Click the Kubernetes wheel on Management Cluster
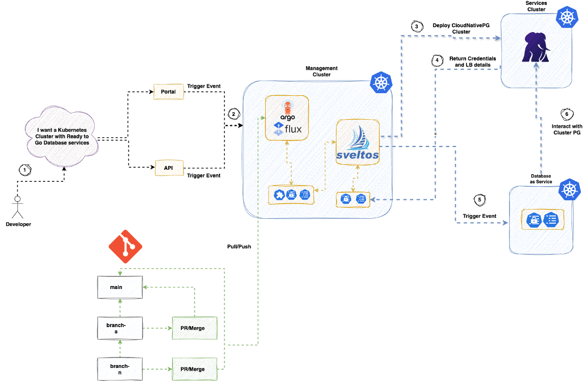 (382, 82)
